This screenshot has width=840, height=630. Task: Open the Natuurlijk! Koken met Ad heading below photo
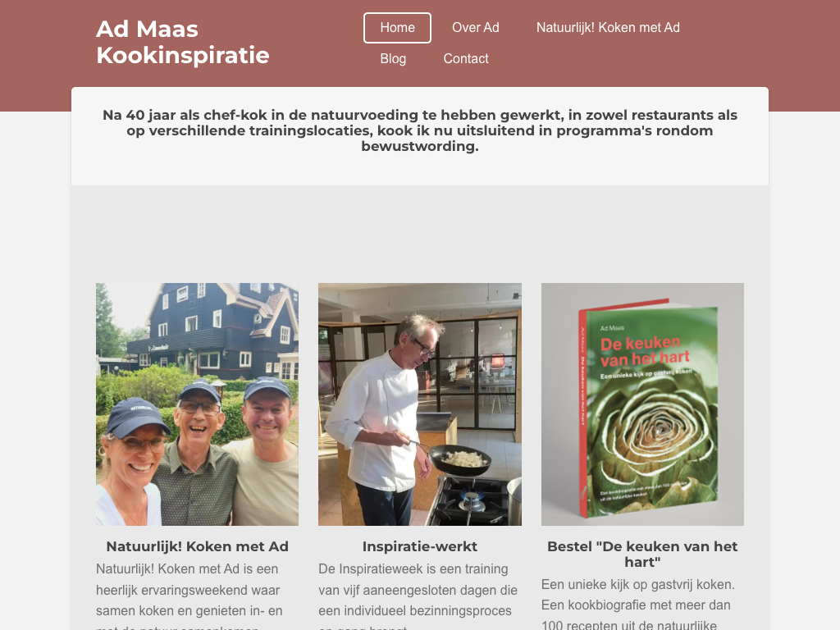pos(197,546)
